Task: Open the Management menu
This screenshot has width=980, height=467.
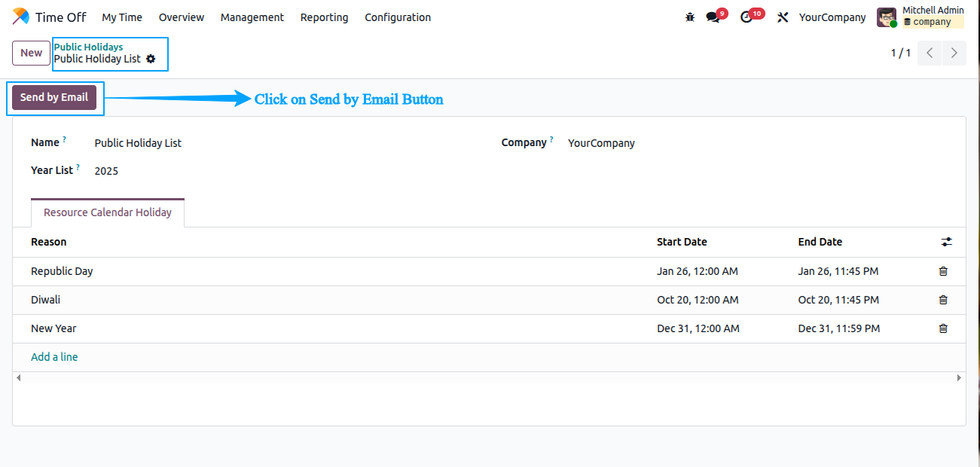Action: [x=252, y=17]
